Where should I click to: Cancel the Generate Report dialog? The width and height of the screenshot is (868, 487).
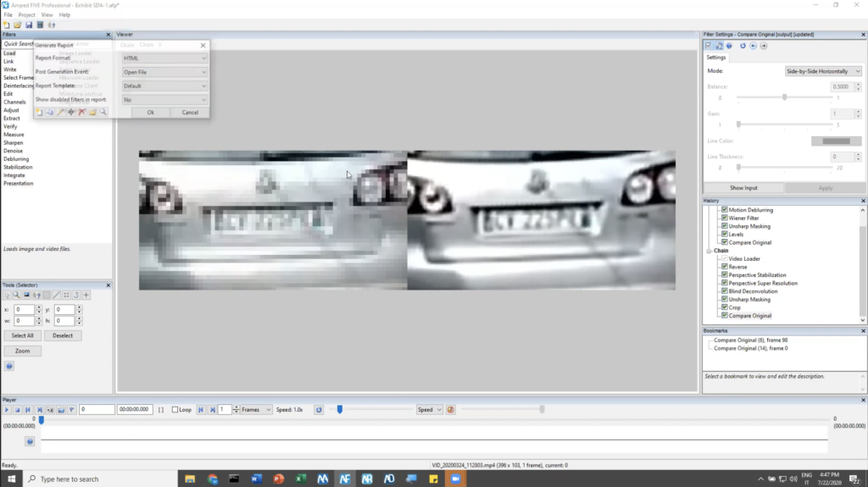tap(190, 113)
